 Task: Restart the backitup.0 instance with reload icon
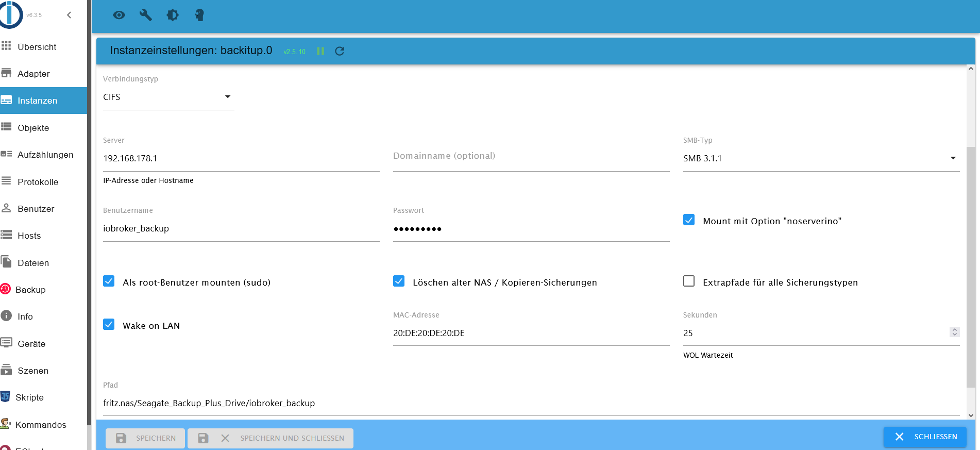(340, 51)
